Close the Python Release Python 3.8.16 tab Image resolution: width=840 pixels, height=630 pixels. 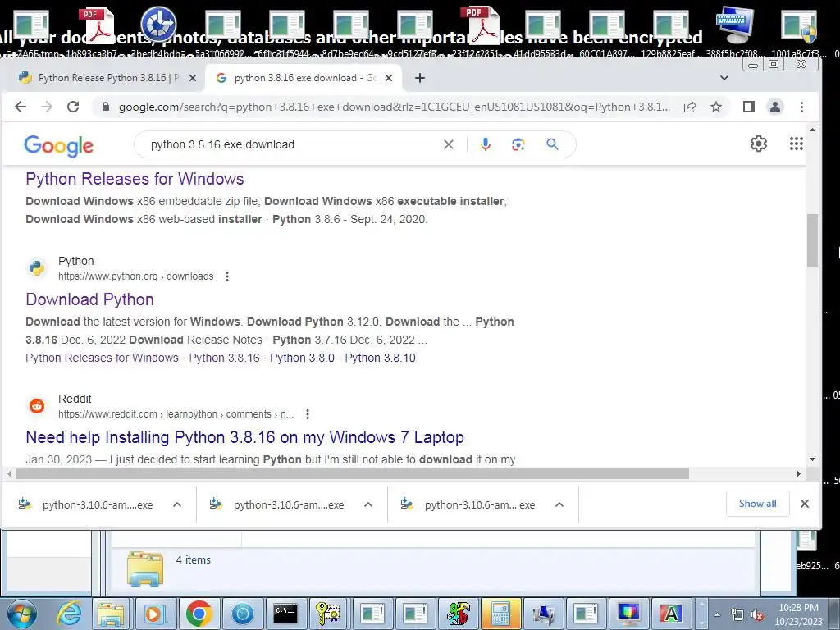pyautogui.click(x=193, y=78)
